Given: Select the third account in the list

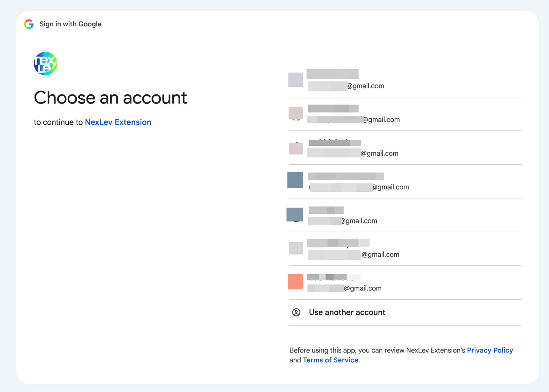Looking at the screenshot, I should pos(405,148).
